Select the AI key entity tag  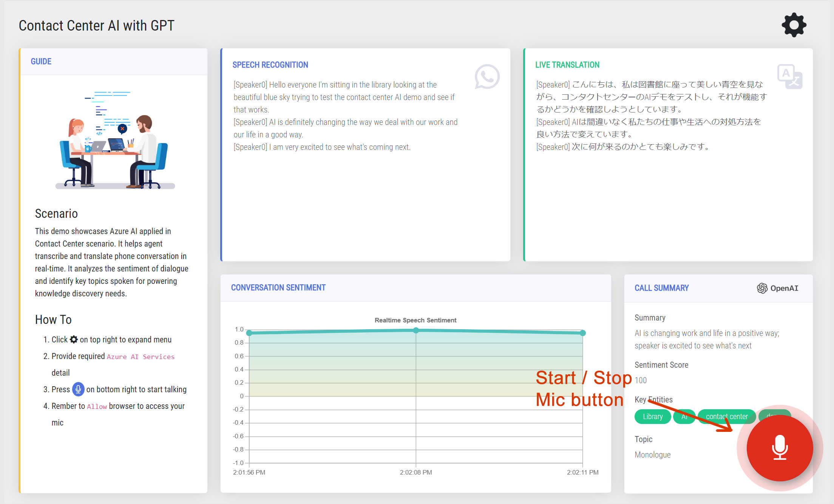684,416
